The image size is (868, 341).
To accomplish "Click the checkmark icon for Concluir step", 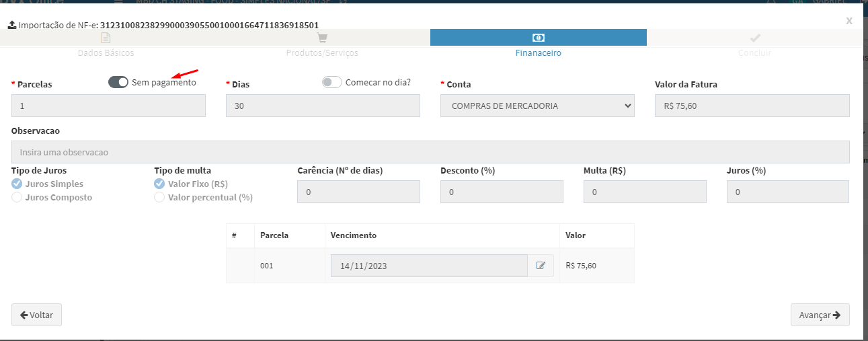I will point(754,38).
